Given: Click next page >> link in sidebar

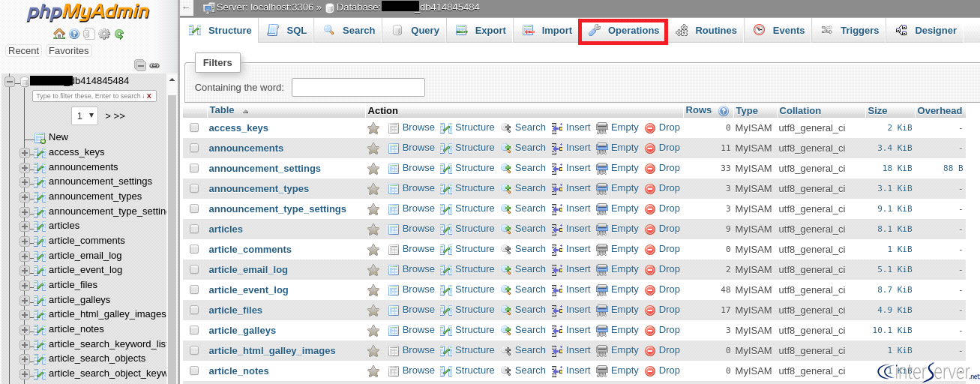Looking at the screenshot, I should 115,116.
